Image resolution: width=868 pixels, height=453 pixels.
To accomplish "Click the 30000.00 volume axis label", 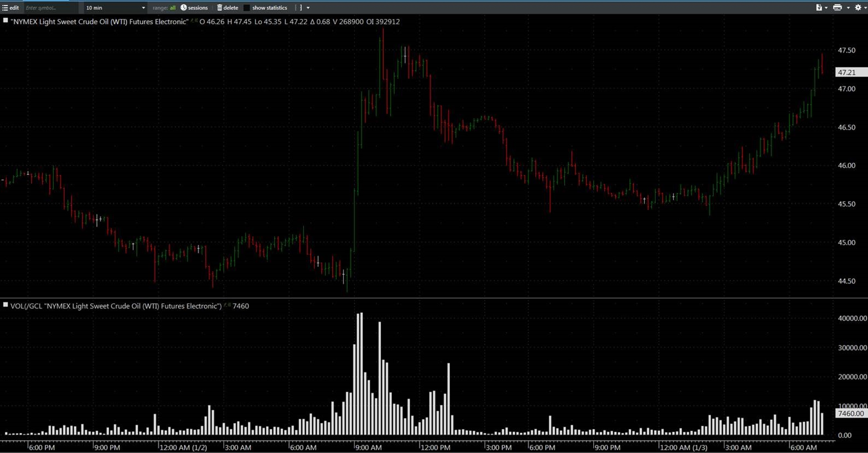I will tap(852, 348).
